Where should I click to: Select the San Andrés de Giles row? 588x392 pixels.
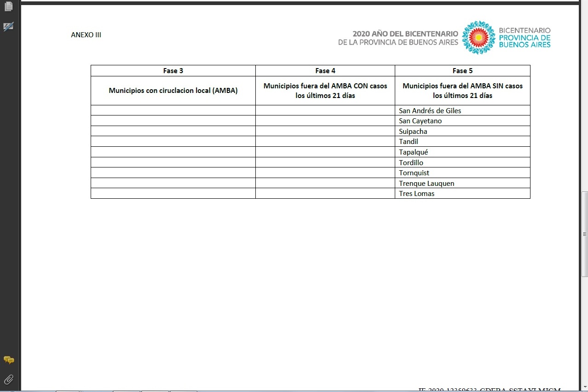(x=430, y=110)
